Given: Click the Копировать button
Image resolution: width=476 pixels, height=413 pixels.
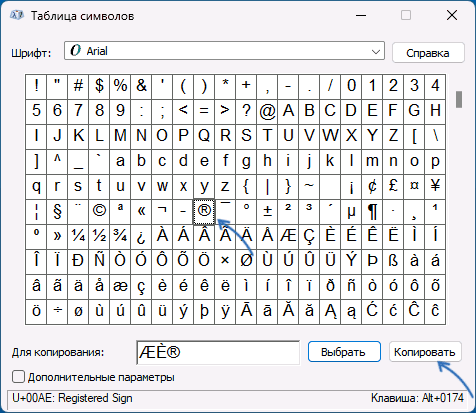Looking at the screenshot, I should pyautogui.click(x=425, y=352).
